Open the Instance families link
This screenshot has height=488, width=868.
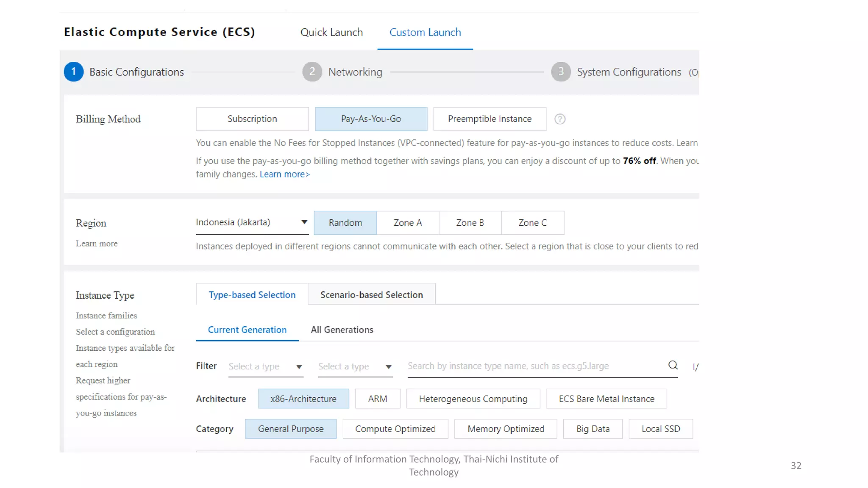(106, 316)
